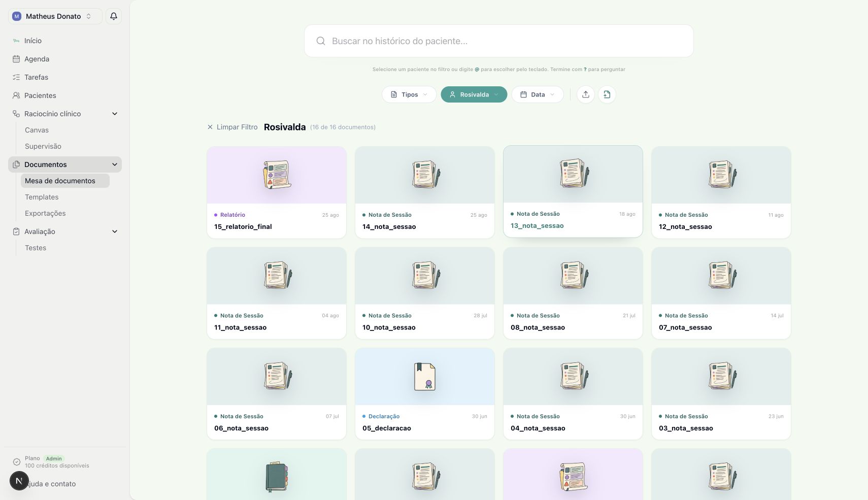Open the 15_relatorio_final document card

277,192
